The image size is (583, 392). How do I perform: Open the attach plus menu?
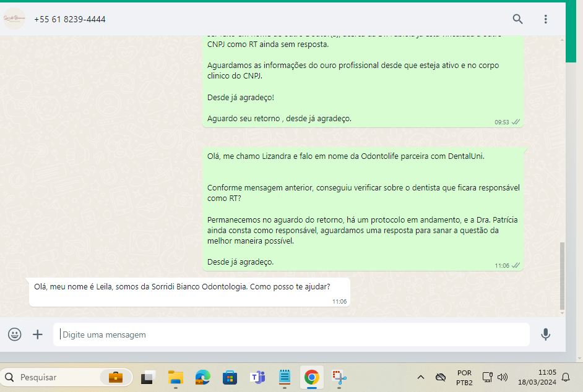38,334
